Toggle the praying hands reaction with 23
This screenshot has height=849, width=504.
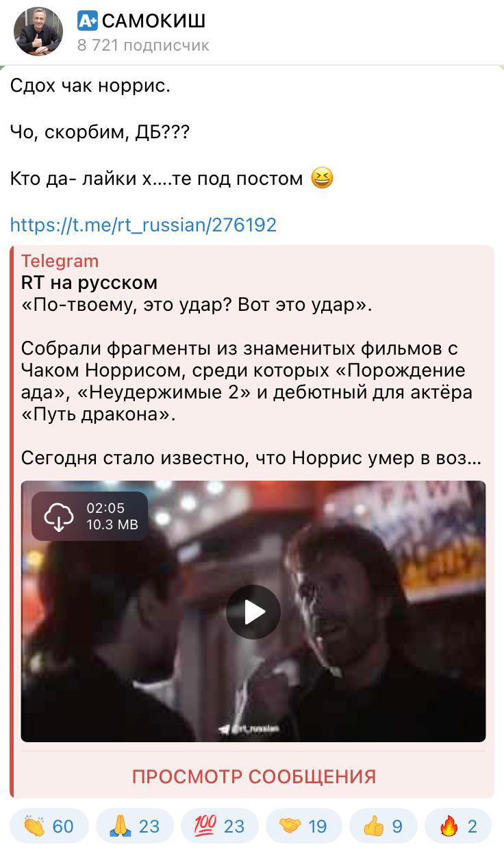pos(134,826)
